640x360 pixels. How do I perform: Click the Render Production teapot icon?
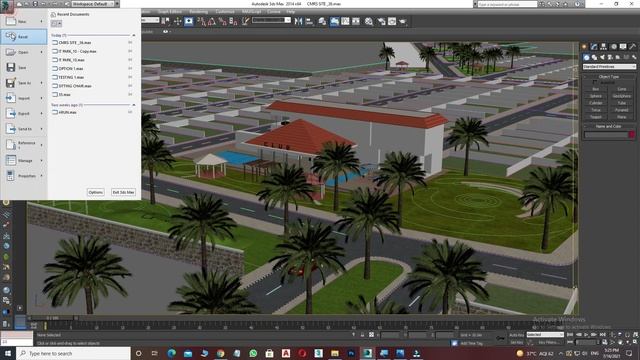pos(403,21)
